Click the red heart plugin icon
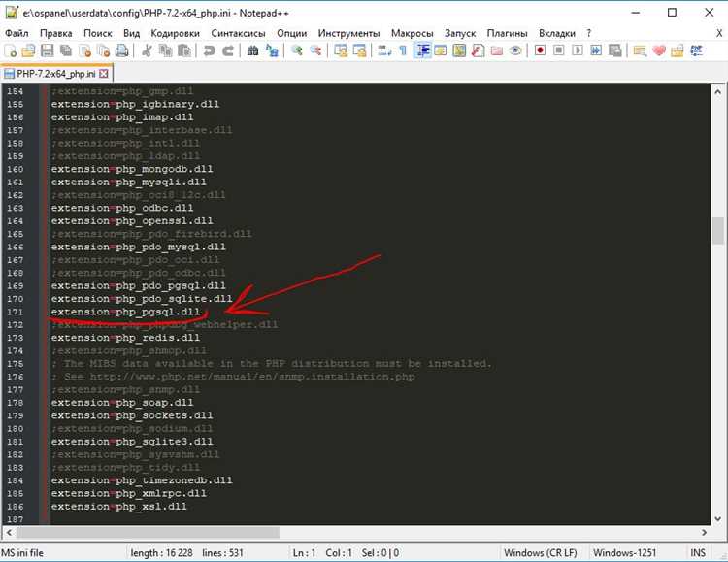The width and height of the screenshot is (728, 562). tap(658, 50)
